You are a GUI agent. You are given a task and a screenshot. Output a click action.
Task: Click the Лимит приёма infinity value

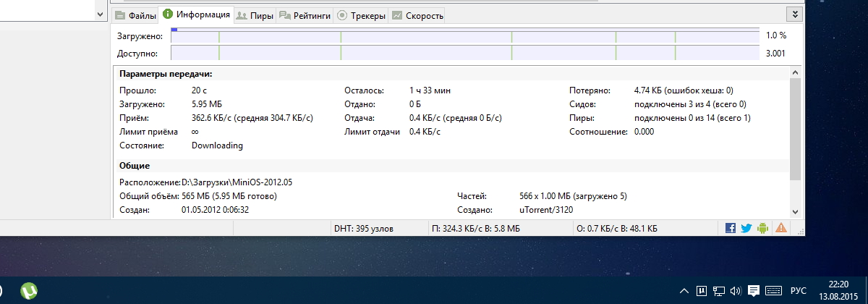click(x=195, y=132)
